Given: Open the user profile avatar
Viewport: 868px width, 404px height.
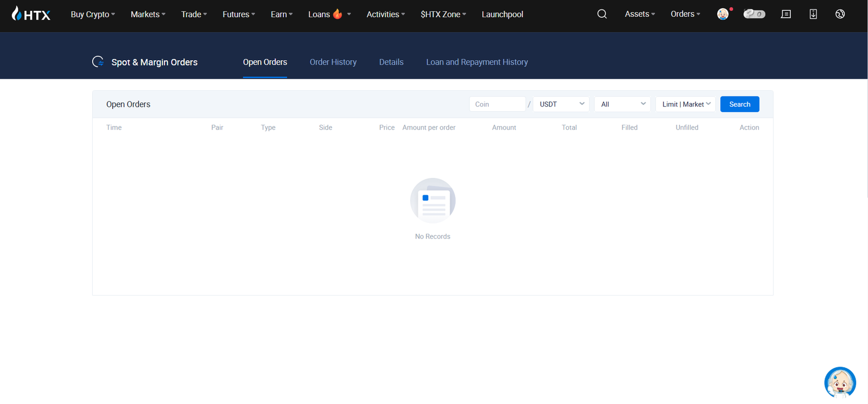Looking at the screenshot, I should (723, 14).
